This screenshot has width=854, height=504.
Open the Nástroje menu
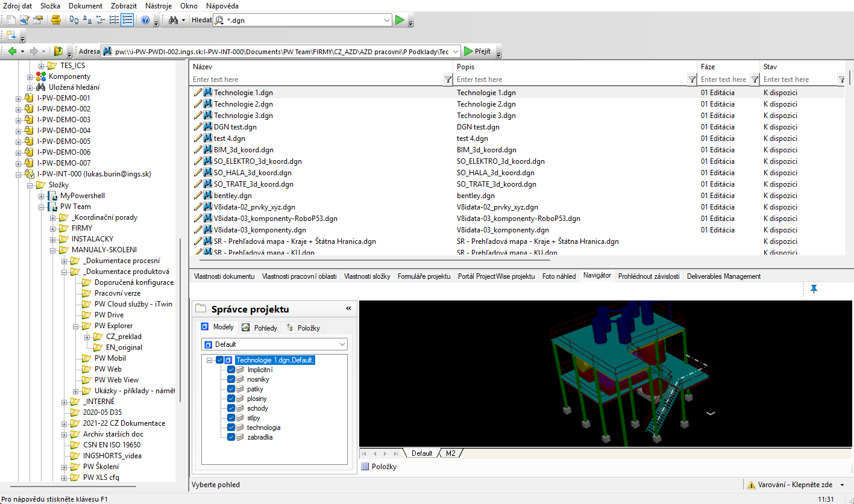[x=159, y=5]
